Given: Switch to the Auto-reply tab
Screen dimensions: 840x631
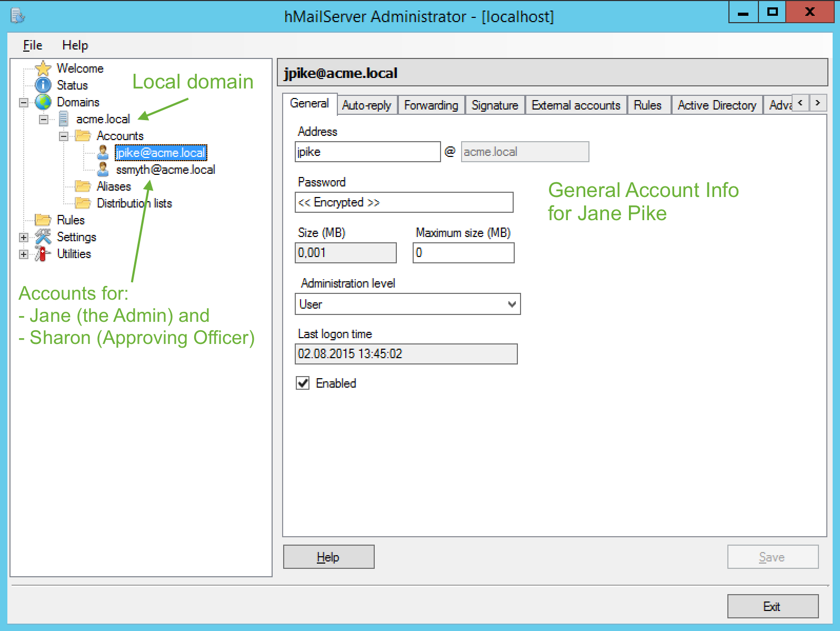Looking at the screenshot, I should (x=366, y=105).
